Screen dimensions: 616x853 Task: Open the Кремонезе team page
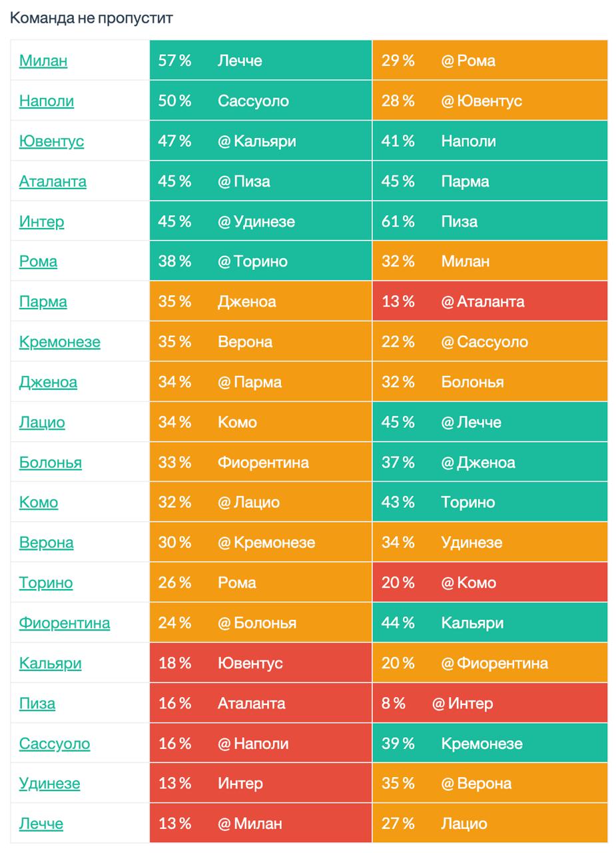[60, 342]
